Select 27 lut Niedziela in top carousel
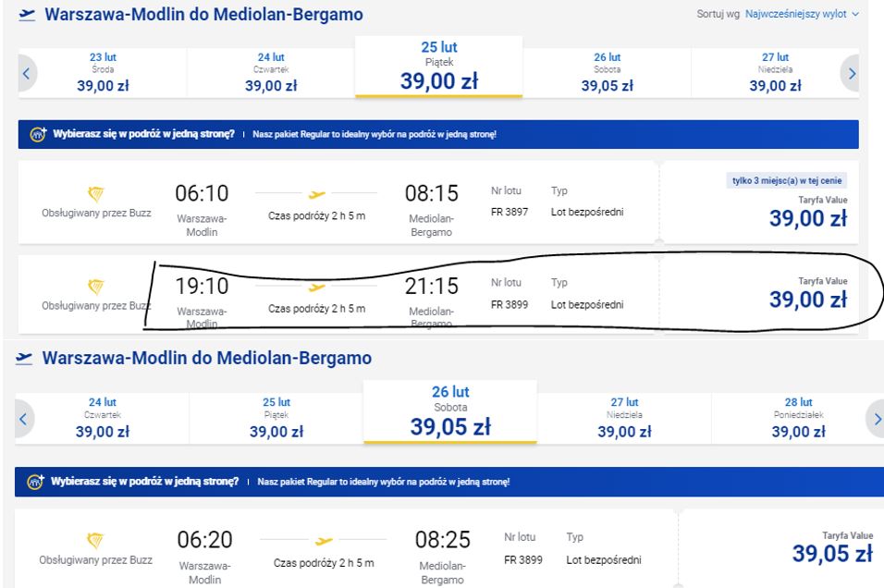Viewport: 884px width, 588px height. coord(775,73)
